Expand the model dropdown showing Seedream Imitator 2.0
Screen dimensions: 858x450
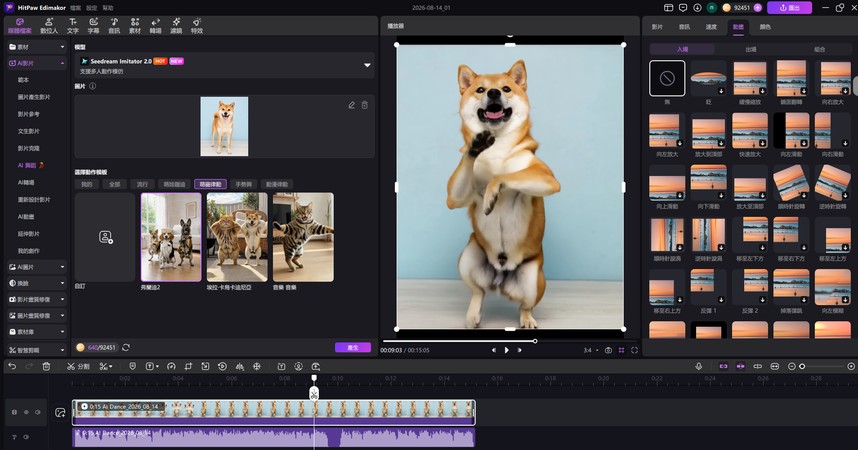pos(367,65)
